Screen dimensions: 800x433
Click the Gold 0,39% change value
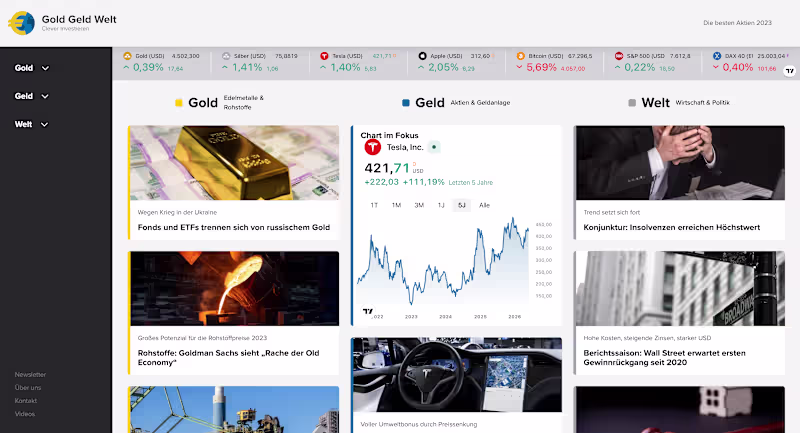[x=148, y=67]
